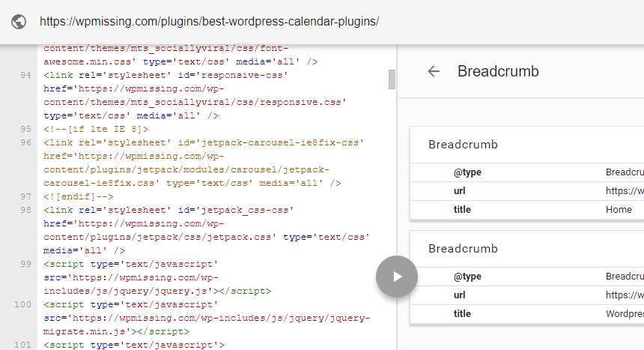Click the IE conditional comment 'if lte IE 8'
644x350 pixels.
96,129
